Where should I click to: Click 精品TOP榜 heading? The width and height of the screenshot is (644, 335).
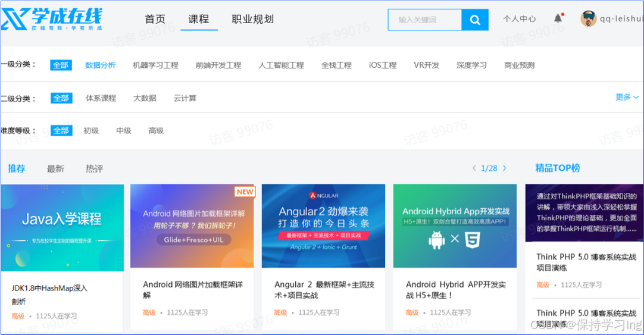click(557, 168)
